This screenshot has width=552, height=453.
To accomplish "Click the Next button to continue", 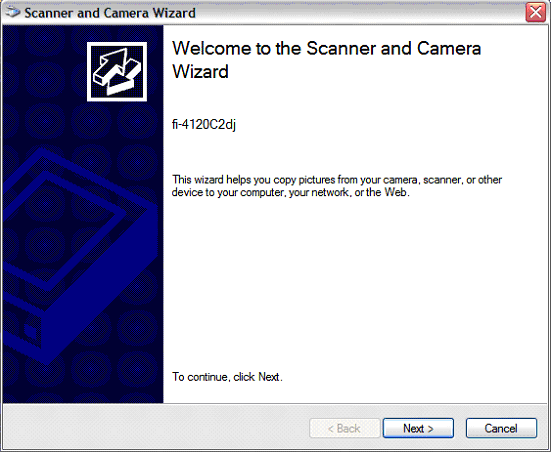I will pyautogui.click(x=418, y=428).
